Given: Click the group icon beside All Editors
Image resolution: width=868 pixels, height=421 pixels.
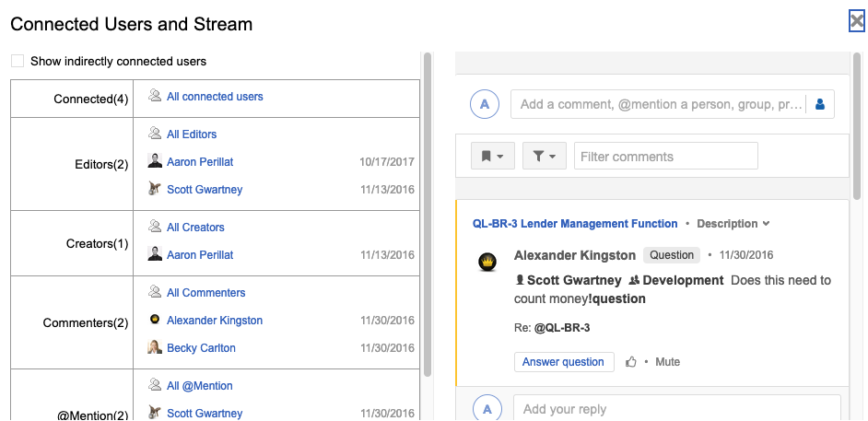Looking at the screenshot, I should pos(155,134).
